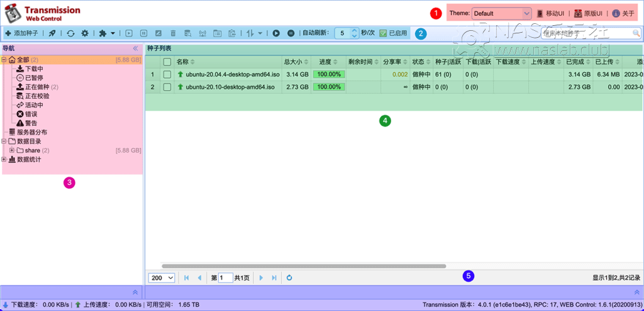Click the magnifier icon in the search box
This screenshot has width=644, height=311.
point(636,33)
